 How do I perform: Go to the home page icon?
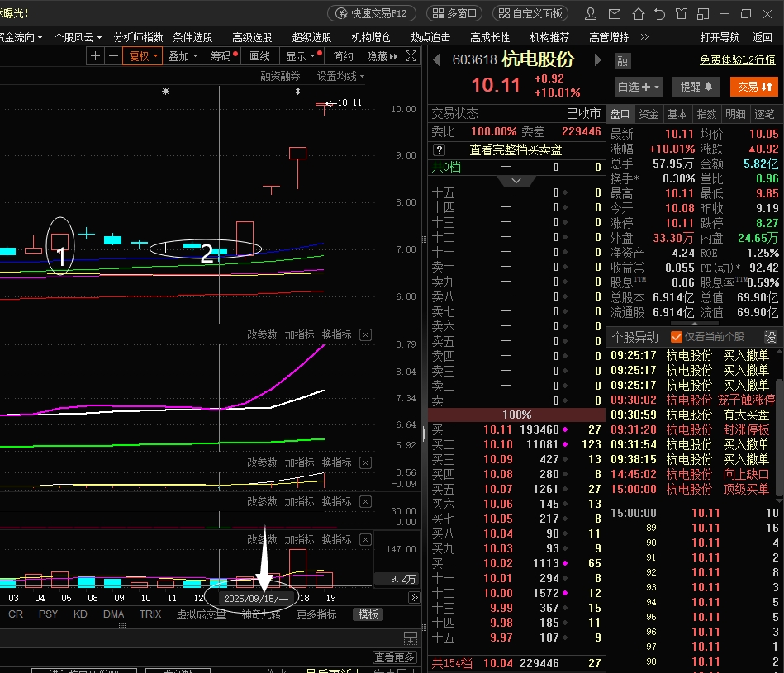[x=638, y=13]
